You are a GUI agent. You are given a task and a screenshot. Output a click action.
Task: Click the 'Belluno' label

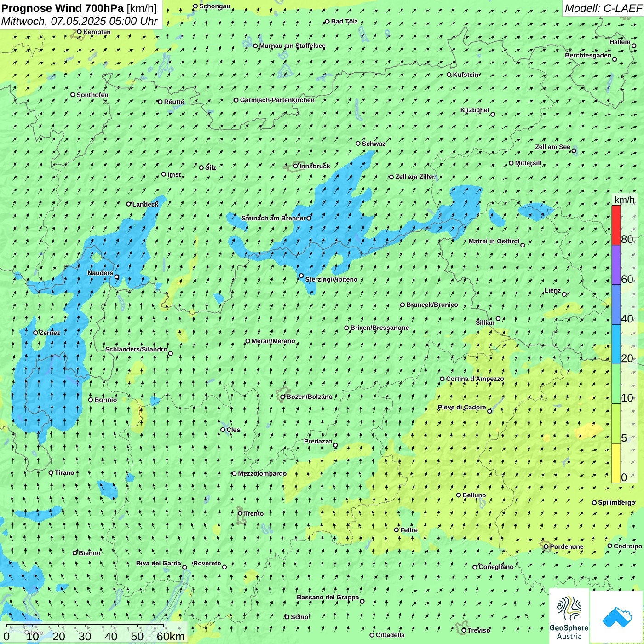[474, 495]
